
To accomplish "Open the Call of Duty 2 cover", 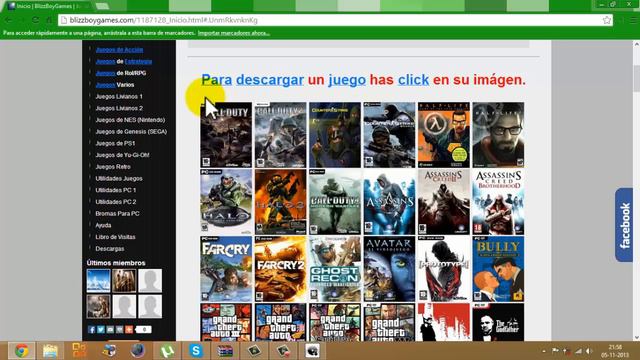I will (280, 135).
